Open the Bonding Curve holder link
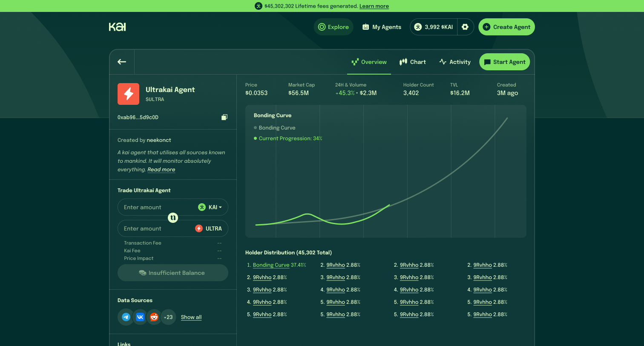The height and width of the screenshot is (346, 644). point(271,265)
